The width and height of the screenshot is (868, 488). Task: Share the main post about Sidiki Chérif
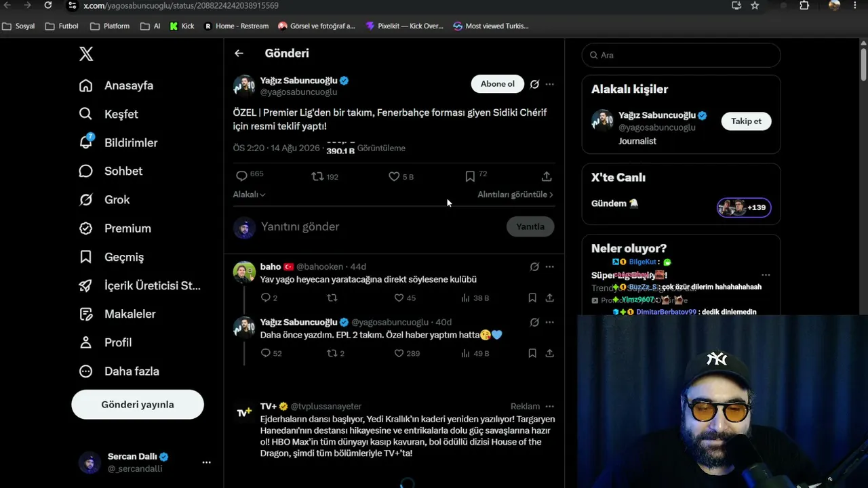(x=547, y=176)
